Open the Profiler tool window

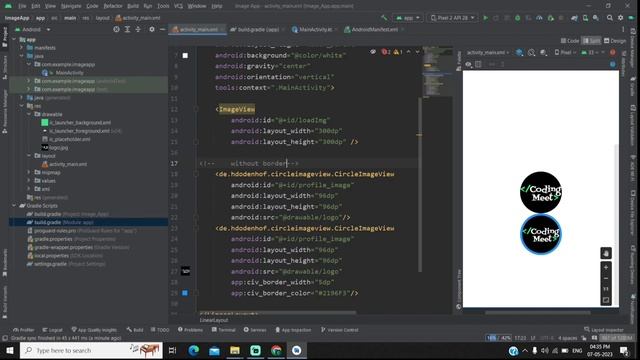23,330
